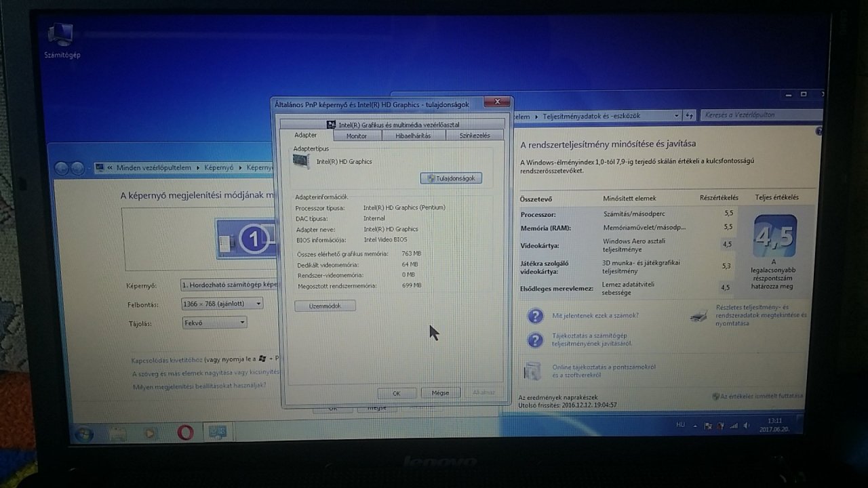868x488 pixels.
Task: Click the Tulajdonságok button
Action: click(x=451, y=178)
